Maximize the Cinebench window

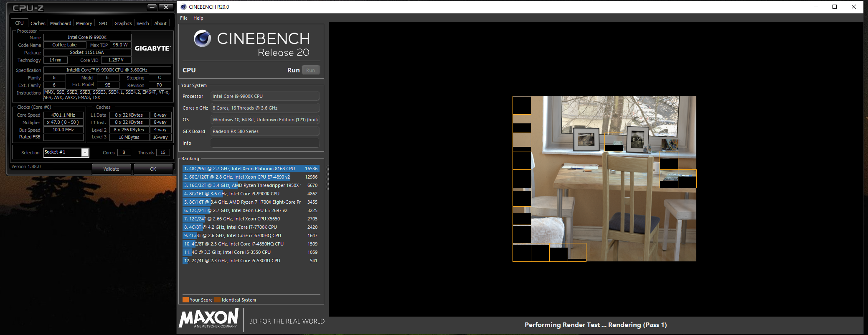pos(835,7)
